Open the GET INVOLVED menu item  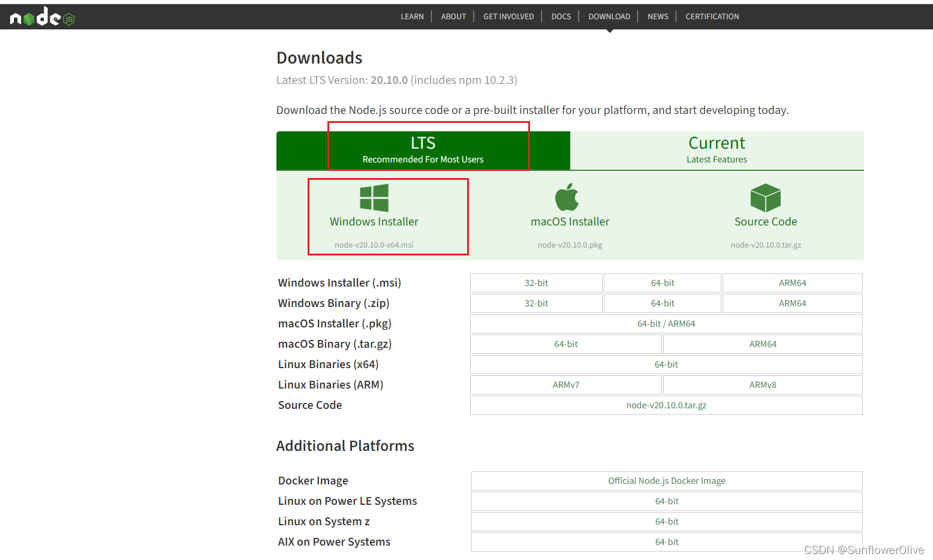pyautogui.click(x=508, y=17)
